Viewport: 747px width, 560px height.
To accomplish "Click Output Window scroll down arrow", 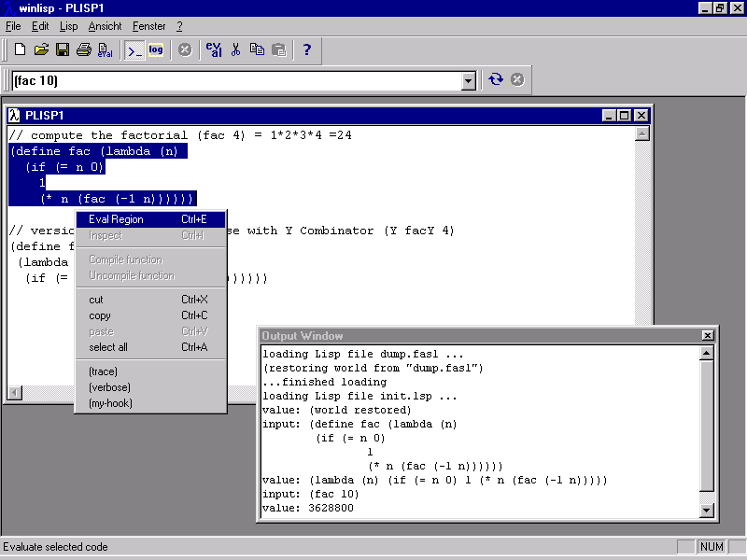I will pos(707,510).
